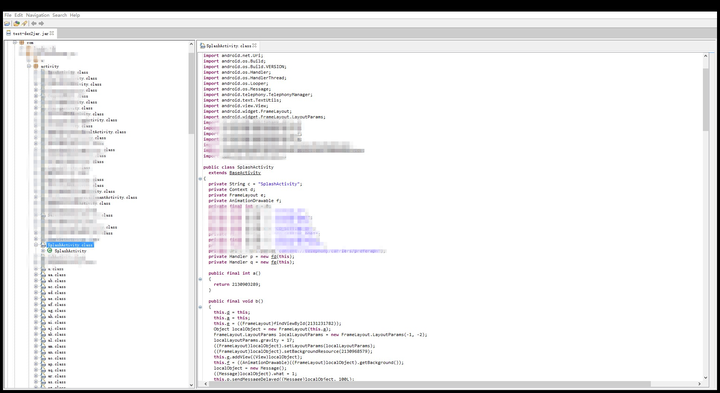
Task: Collapse the a() method fold marker
Action: tap(200, 279)
